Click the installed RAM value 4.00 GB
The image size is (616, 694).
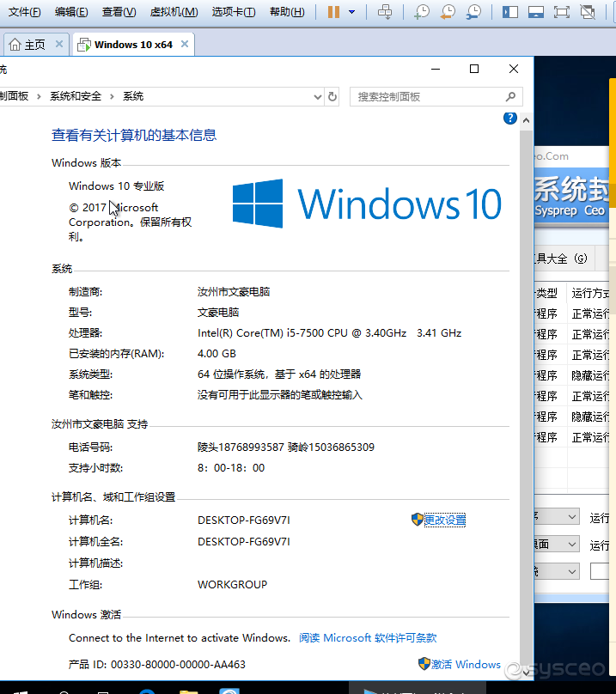[x=217, y=354]
